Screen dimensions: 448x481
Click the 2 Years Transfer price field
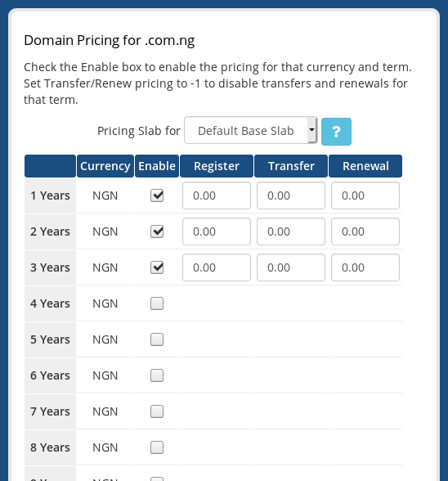[291, 232]
